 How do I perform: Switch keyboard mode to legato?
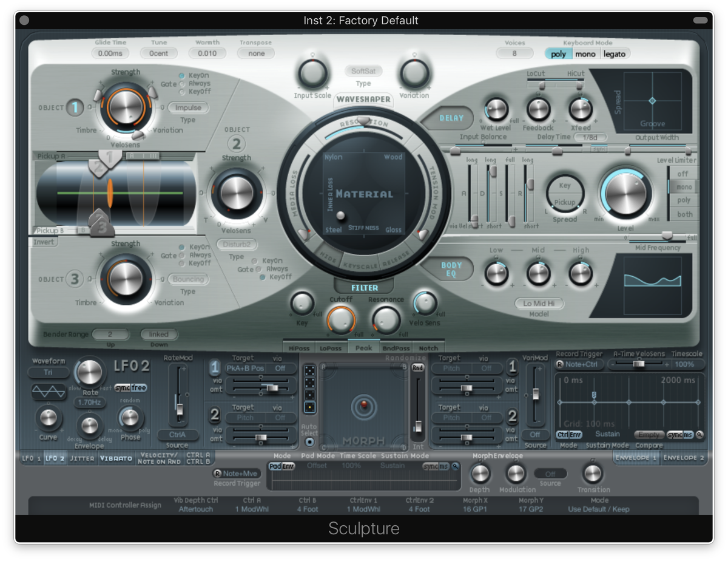[615, 53]
